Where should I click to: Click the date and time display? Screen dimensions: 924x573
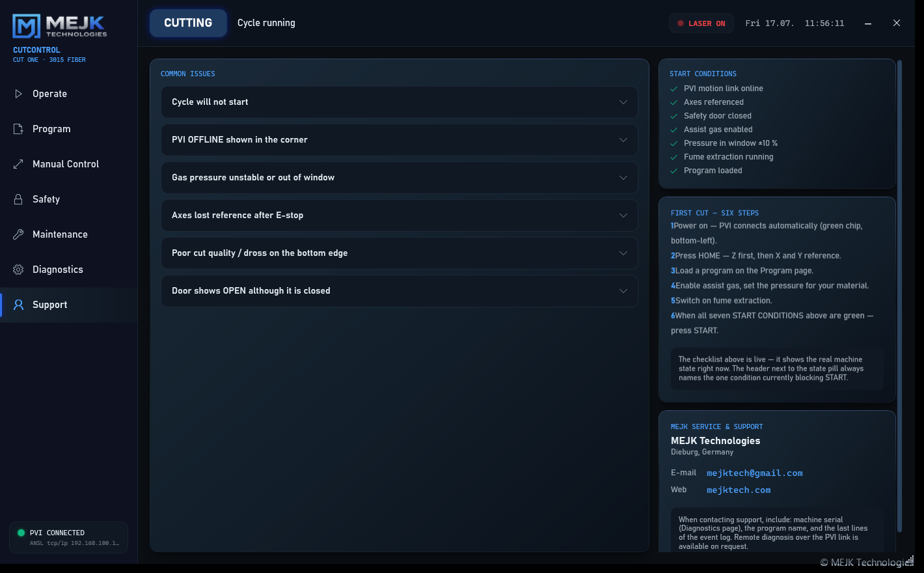pos(795,23)
